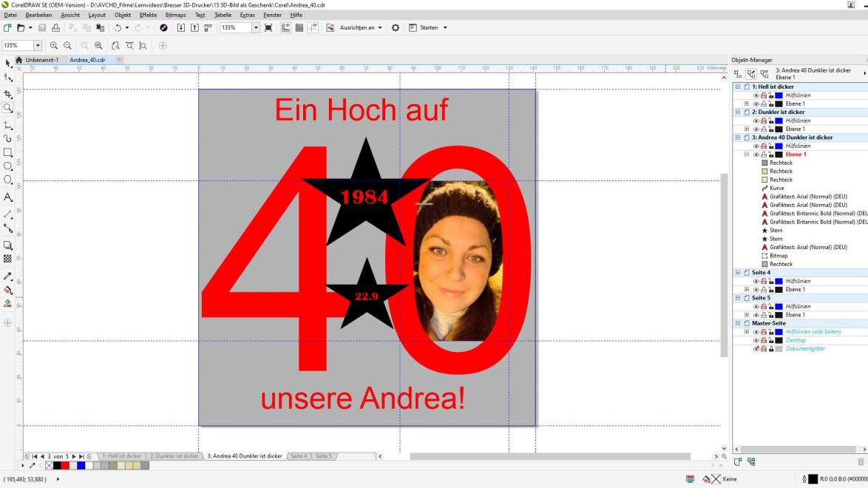Select the Bitmap object in Objekt-Manager
This screenshot has width=868, height=488.
click(x=778, y=256)
